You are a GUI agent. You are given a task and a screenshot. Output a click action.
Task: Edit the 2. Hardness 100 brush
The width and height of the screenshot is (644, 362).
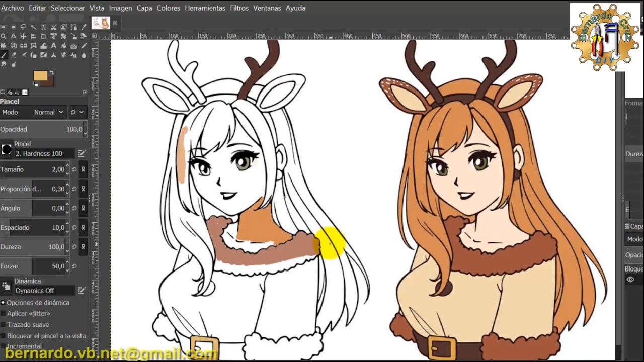tap(82, 153)
